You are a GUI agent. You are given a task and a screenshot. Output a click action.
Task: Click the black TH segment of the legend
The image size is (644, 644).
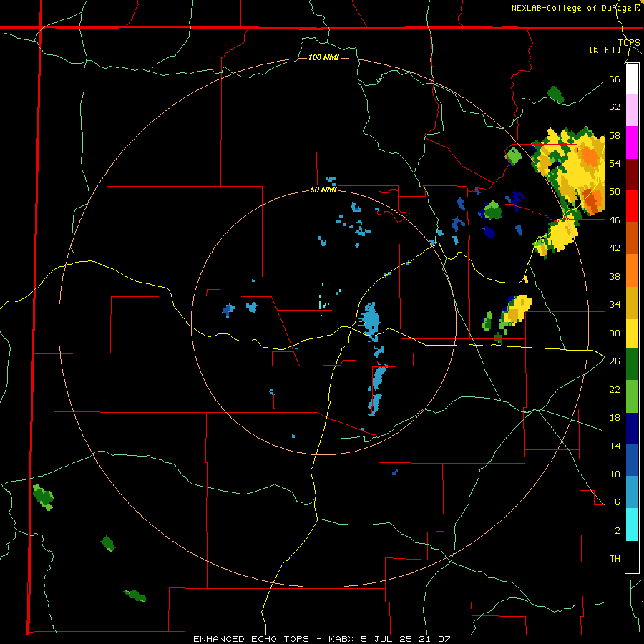click(632, 557)
